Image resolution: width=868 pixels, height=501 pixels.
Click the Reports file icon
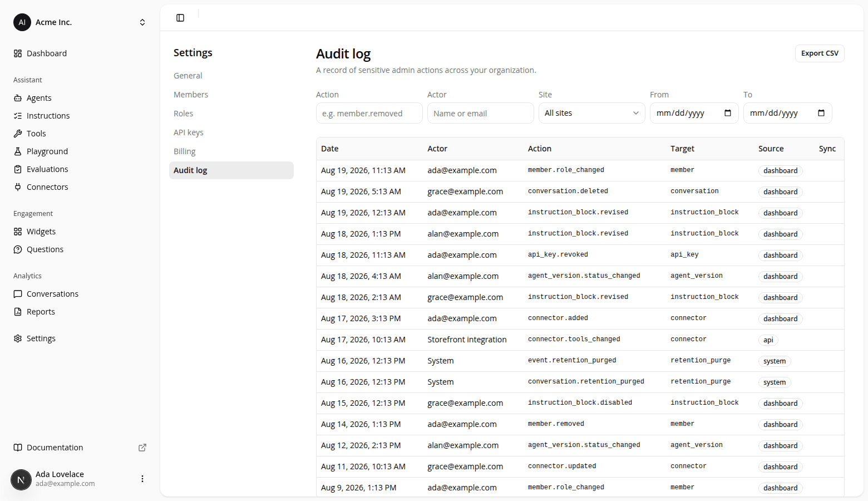click(x=18, y=312)
